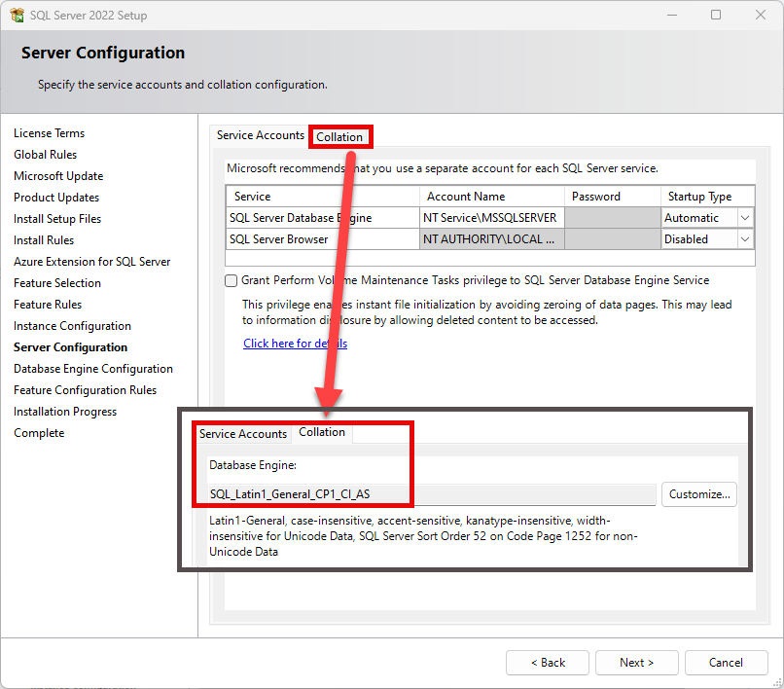
Task: Click Product Updates in the steps list
Action: pos(56,198)
